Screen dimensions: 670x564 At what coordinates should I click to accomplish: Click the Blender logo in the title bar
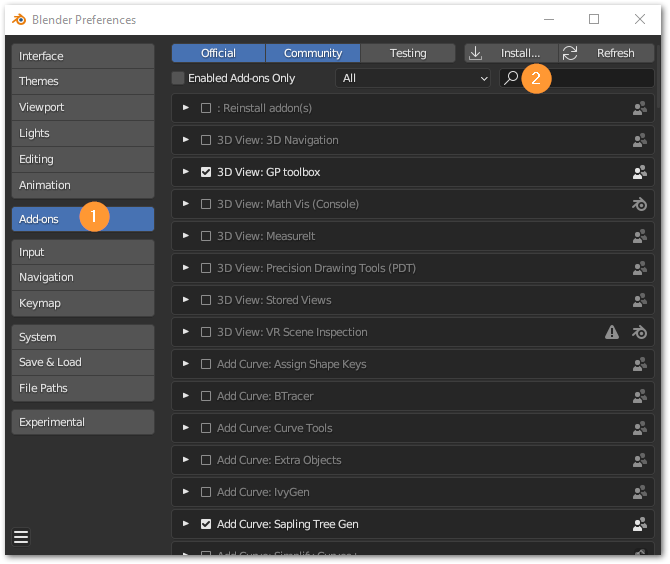(x=19, y=19)
